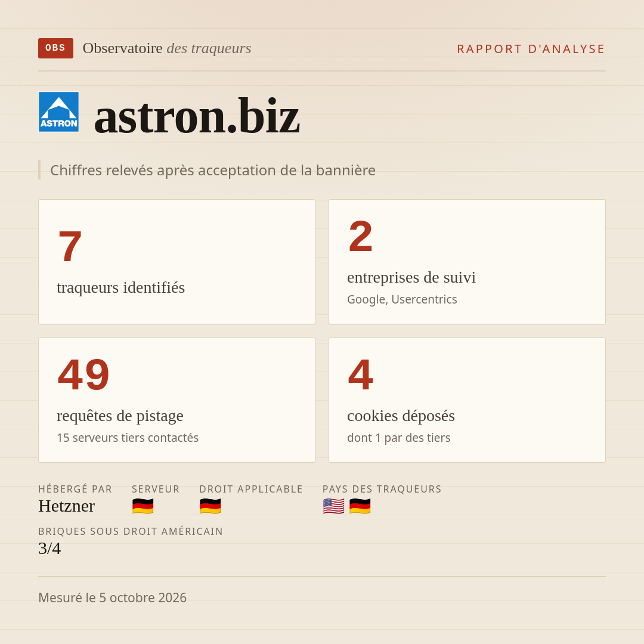Open the Observatoire des traqueurs title

point(167,48)
